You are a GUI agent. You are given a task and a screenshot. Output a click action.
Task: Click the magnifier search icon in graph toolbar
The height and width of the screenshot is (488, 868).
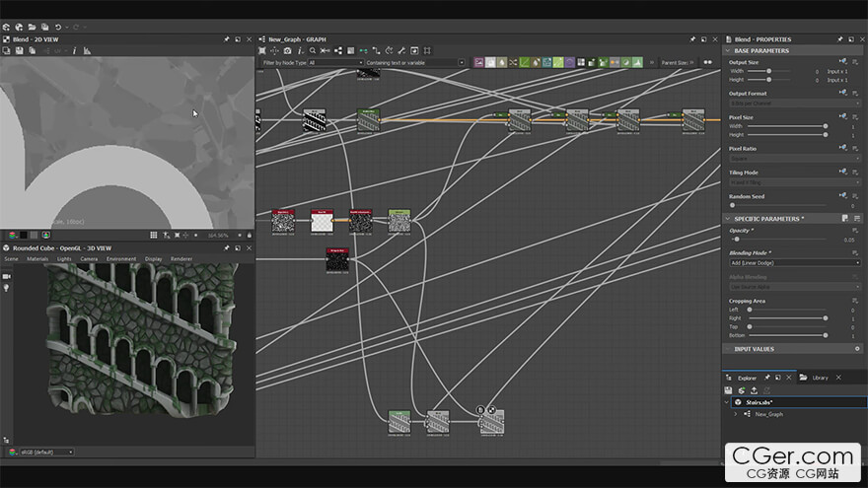point(312,50)
